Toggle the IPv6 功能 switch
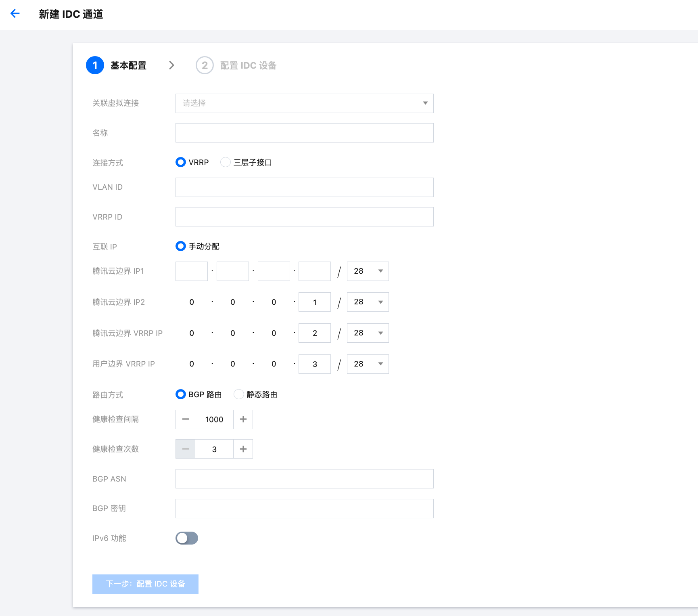The height and width of the screenshot is (616, 698). (x=187, y=538)
